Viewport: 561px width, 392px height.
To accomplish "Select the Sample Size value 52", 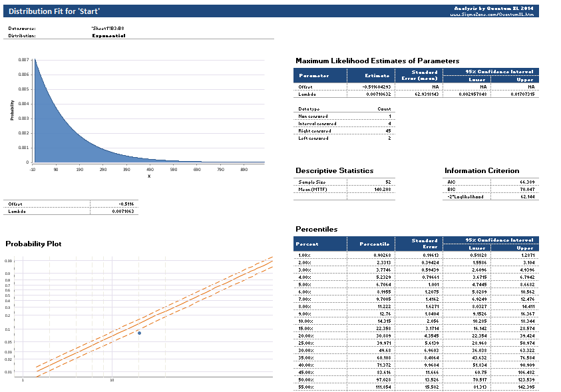I will [x=388, y=182].
